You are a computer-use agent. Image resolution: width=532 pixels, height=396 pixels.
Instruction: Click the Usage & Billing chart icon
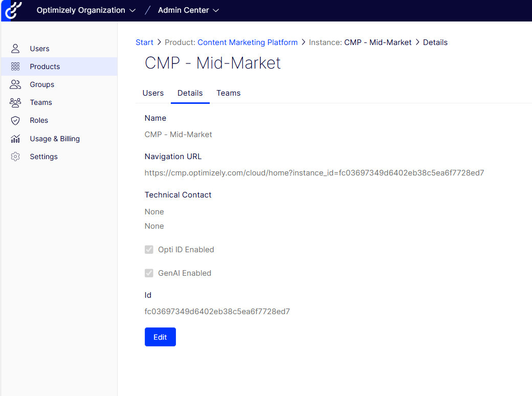tap(15, 139)
